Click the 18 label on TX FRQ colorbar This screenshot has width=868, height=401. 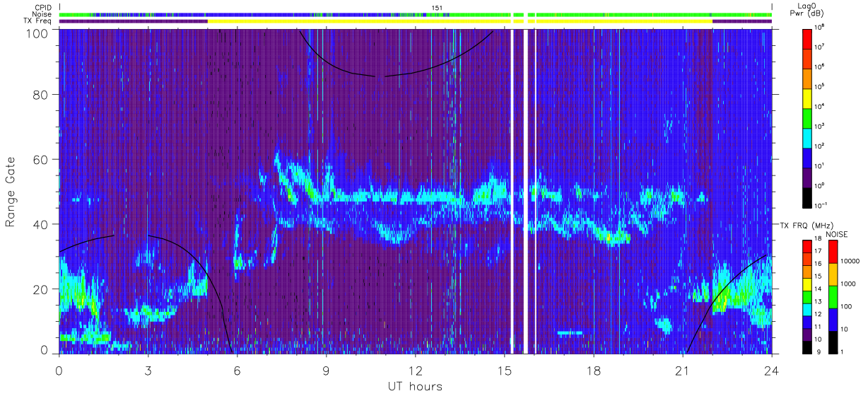tap(817, 240)
